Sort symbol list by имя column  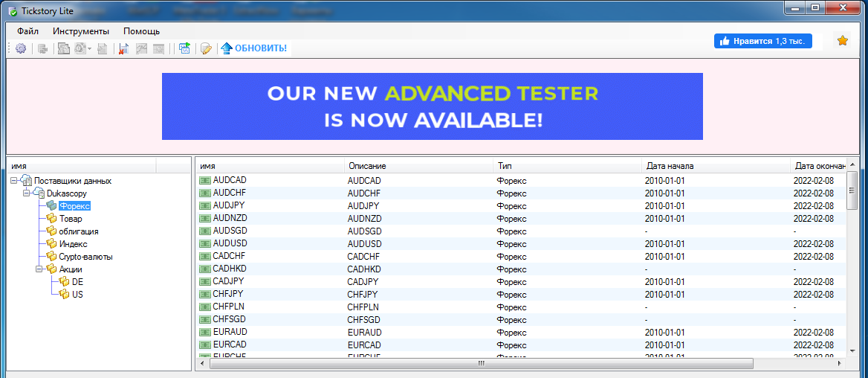271,166
